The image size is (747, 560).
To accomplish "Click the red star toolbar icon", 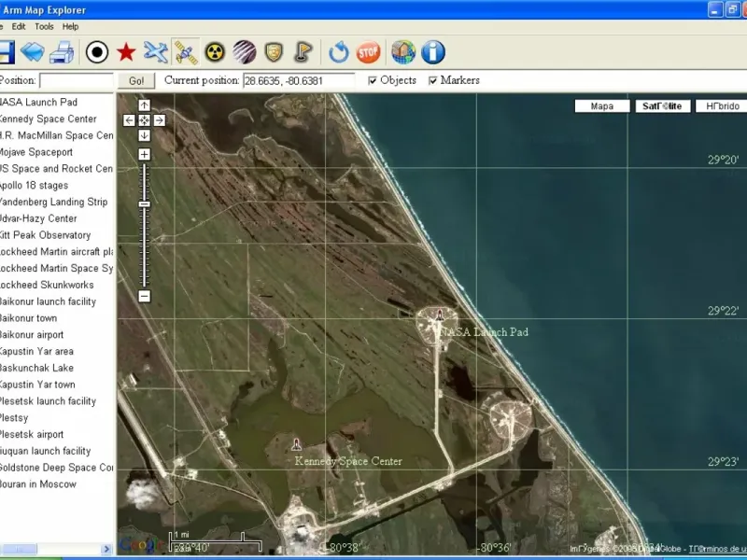I will pos(126,52).
